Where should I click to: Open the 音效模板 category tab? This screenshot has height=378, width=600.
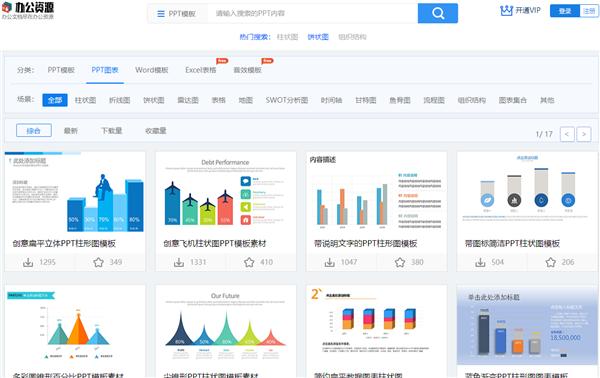(x=247, y=70)
